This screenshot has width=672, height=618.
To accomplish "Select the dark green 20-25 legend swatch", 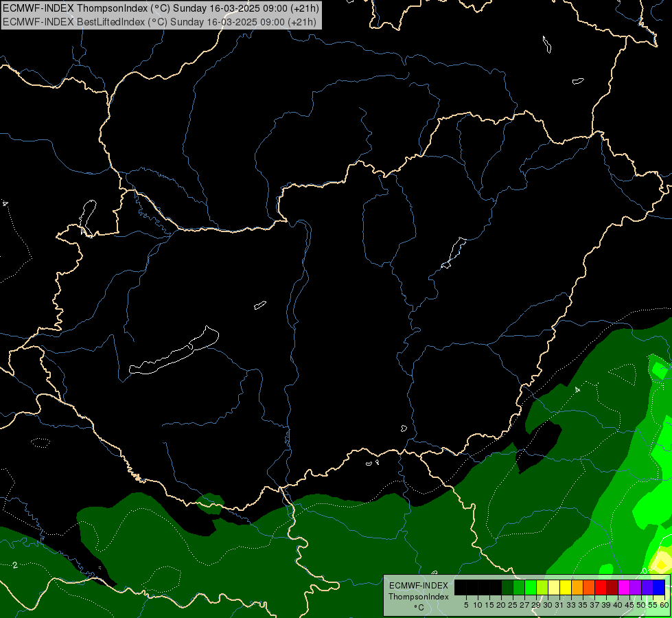I will (507, 587).
